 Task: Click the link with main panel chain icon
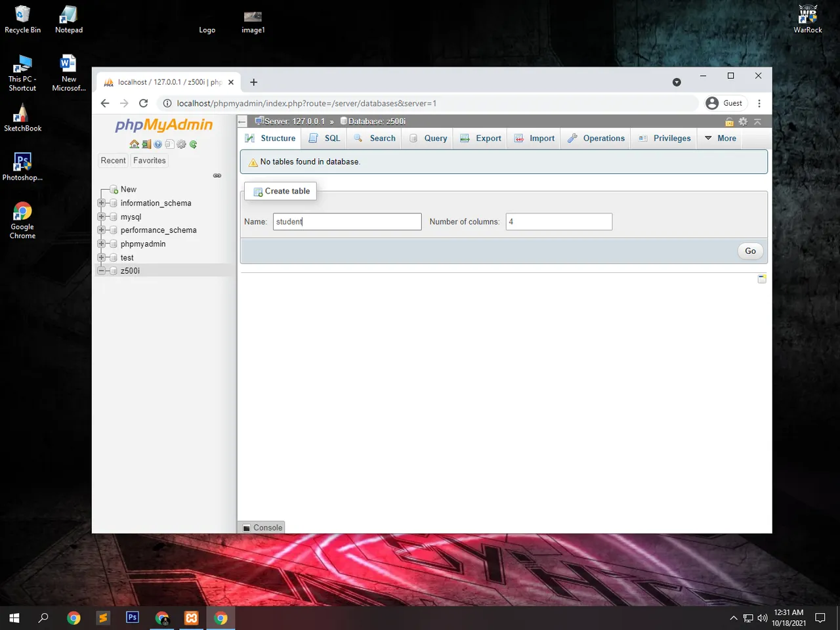(217, 176)
